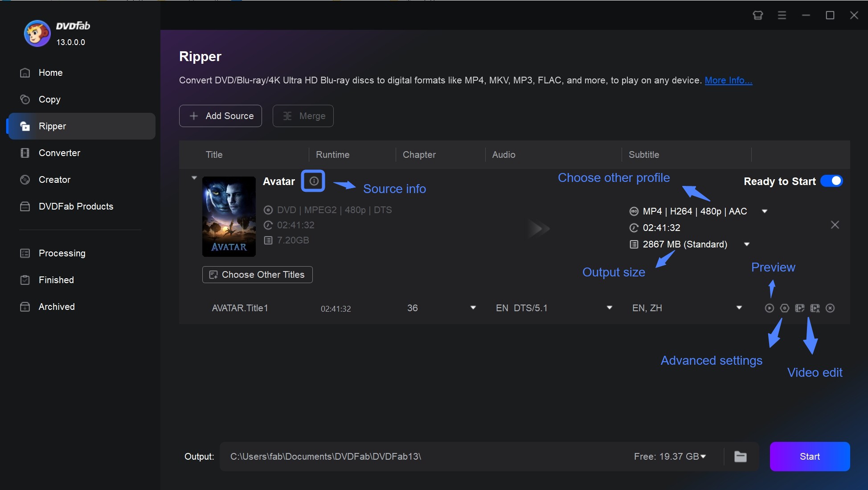
Task: Toggle the Ready to Start switch
Action: 831,181
